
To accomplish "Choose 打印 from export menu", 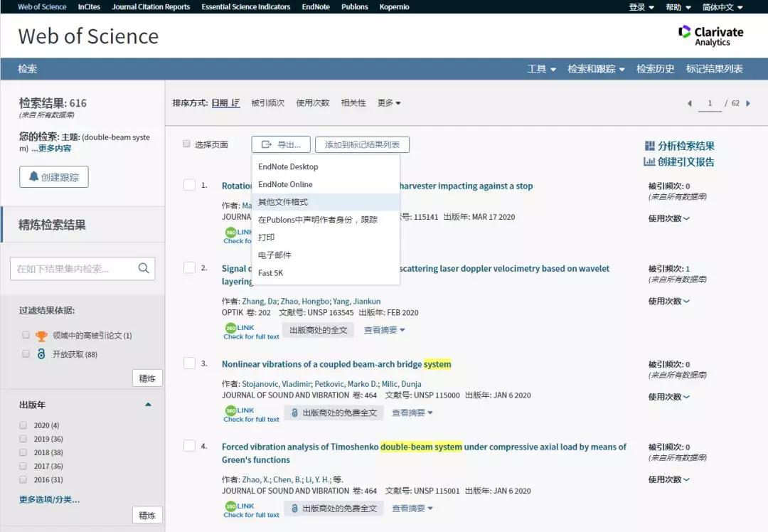I will click(x=326, y=237).
